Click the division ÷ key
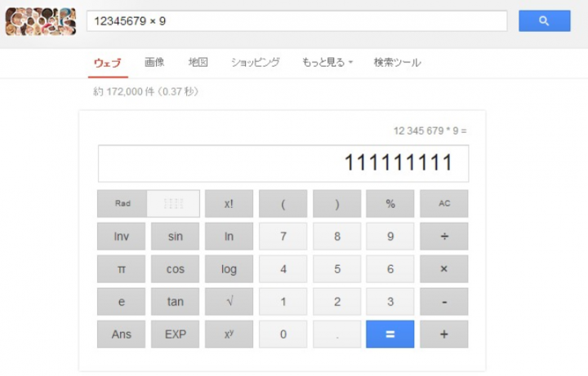 pos(444,237)
